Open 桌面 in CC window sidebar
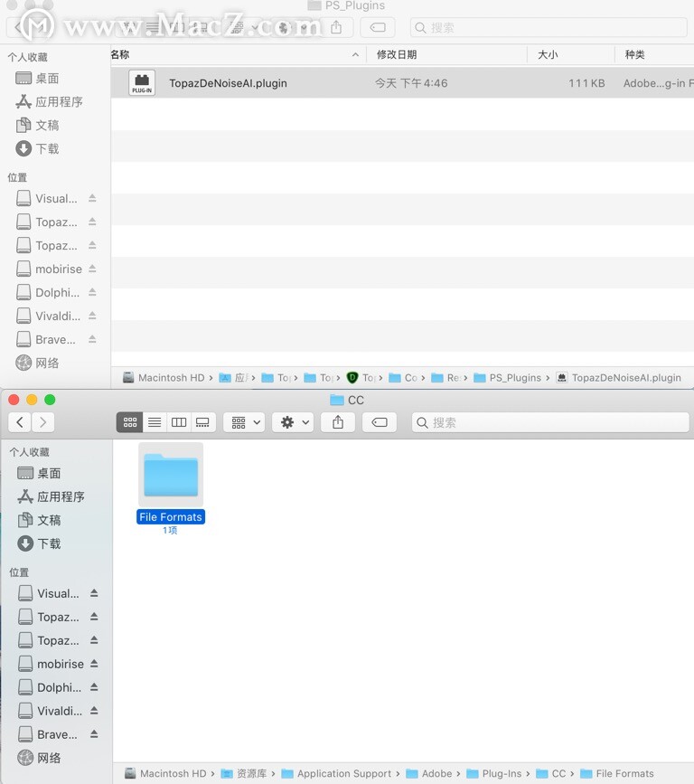Viewport: 694px width, 784px height. click(x=40, y=474)
